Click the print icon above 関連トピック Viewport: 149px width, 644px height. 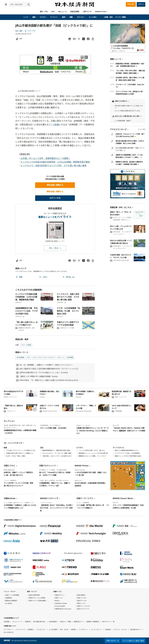pos(70,261)
